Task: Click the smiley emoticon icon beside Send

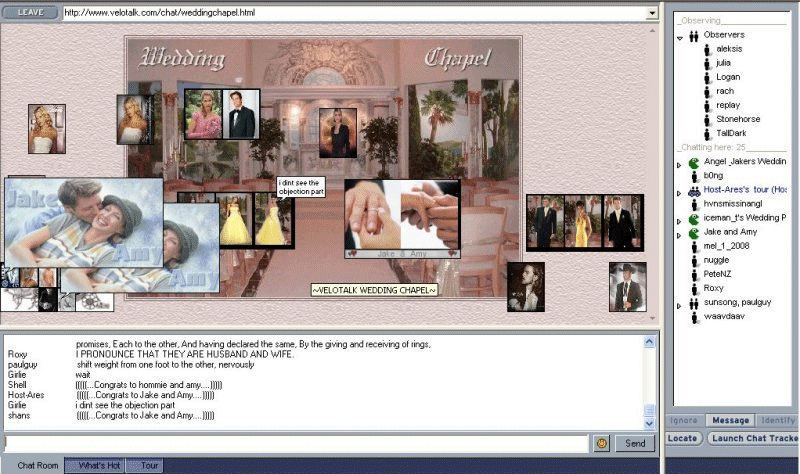Action: pyautogui.click(x=602, y=443)
